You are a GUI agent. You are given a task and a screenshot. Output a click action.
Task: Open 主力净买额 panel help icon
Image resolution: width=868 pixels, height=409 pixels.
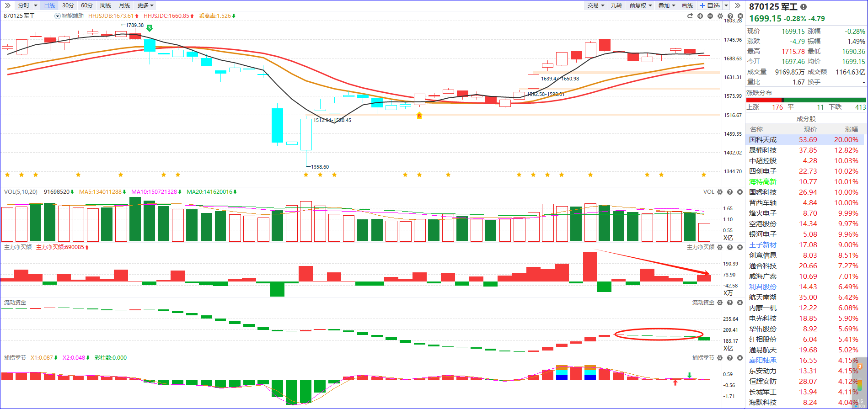point(730,247)
